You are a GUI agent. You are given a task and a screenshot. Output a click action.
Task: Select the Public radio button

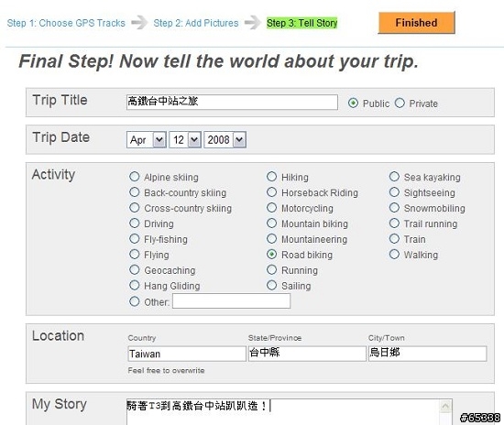tap(353, 104)
